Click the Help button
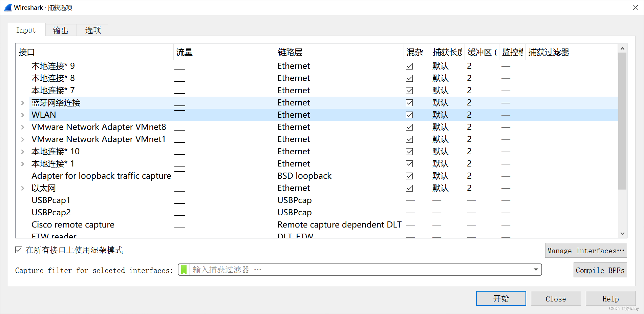Image resolution: width=644 pixels, height=314 pixels. 610,298
